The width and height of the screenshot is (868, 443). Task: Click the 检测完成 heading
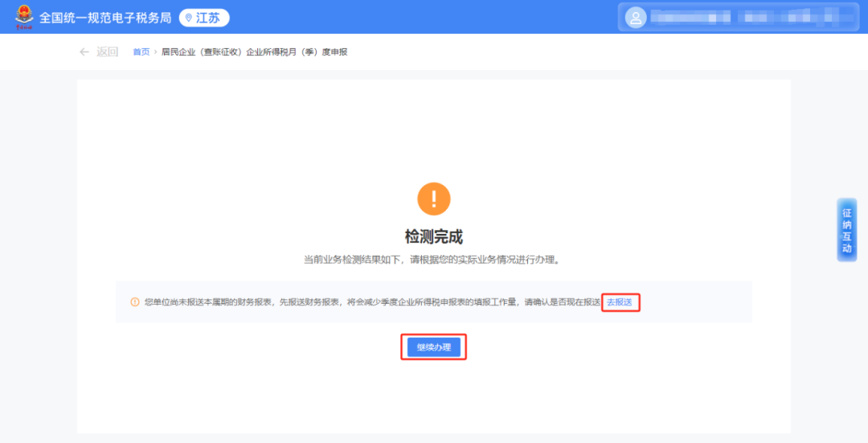[434, 236]
